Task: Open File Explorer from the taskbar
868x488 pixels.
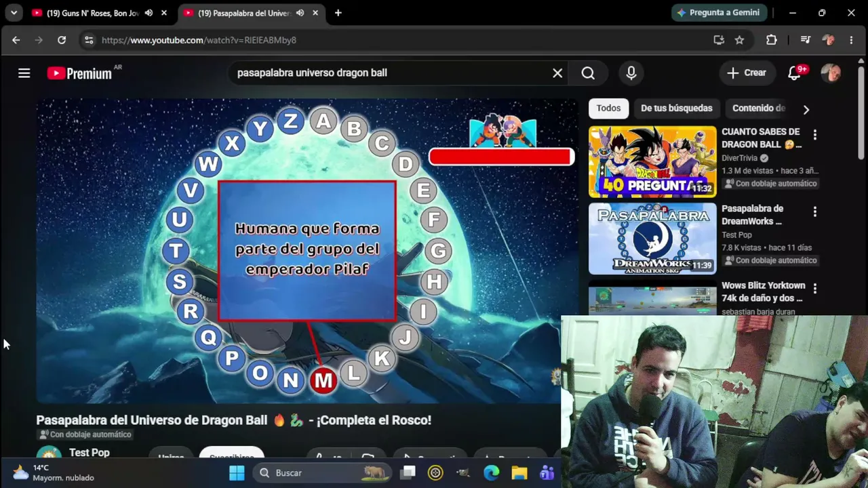Action: 519,472
